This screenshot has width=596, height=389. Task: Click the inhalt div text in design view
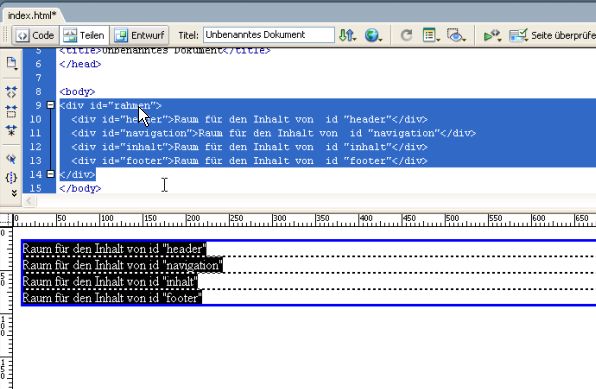point(110,281)
